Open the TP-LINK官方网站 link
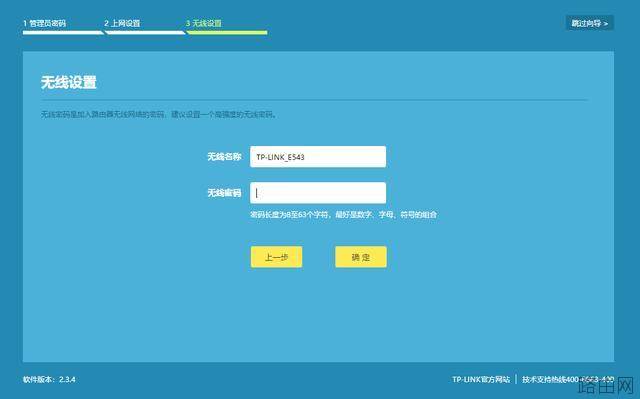 click(x=481, y=379)
